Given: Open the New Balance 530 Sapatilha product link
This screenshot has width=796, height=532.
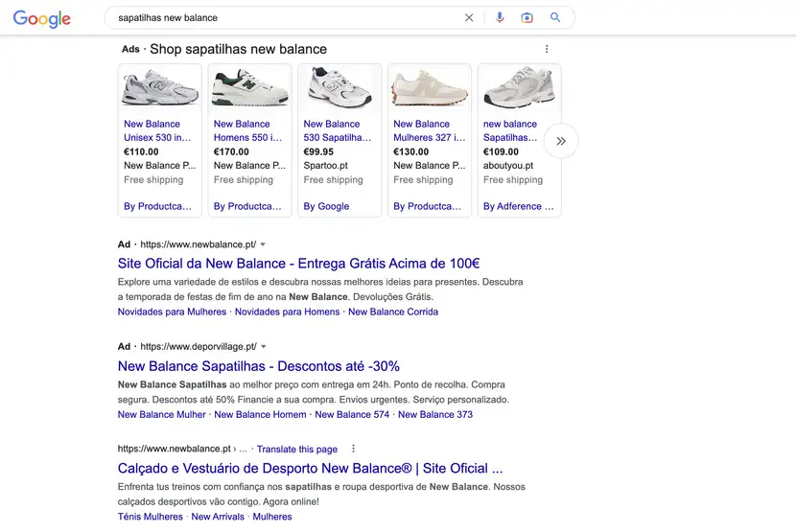Looking at the screenshot, I should point(338,130).
